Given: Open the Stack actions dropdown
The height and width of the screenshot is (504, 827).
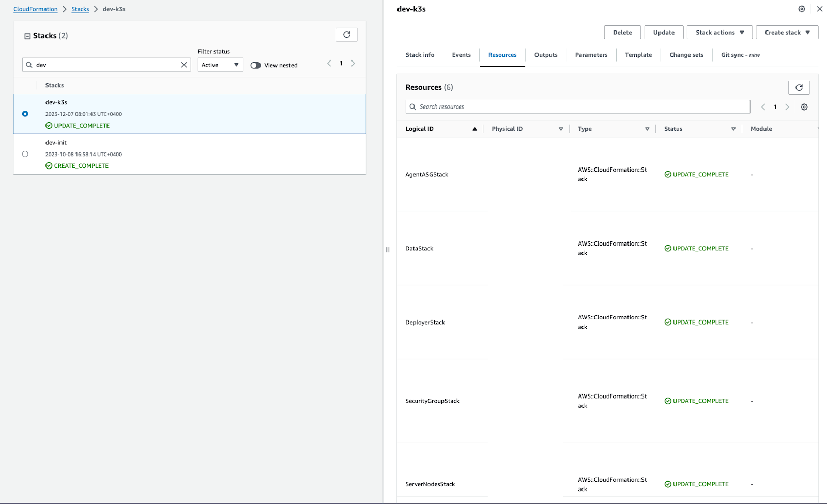Looking at the screenshot, I should (719, 32).
